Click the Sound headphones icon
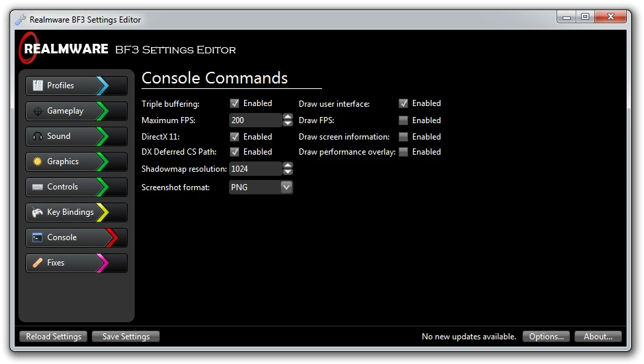The width and height of the screenshot is (644, 364). [38, 136]
